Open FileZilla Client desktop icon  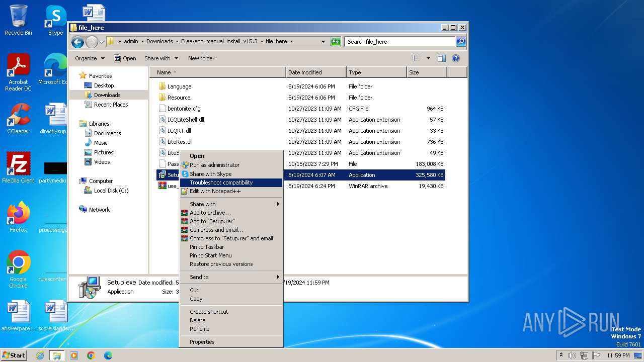click(x=18, y=167)
